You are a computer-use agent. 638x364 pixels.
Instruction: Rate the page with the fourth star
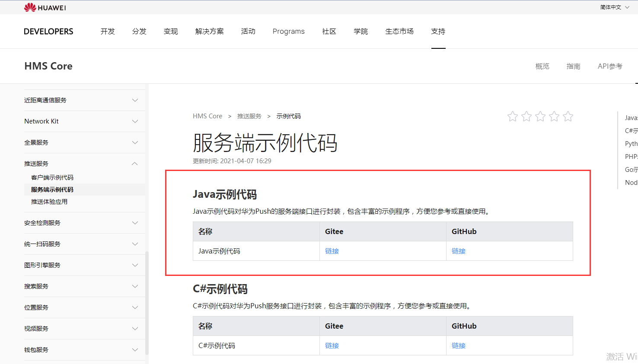[x=554, y=116]
